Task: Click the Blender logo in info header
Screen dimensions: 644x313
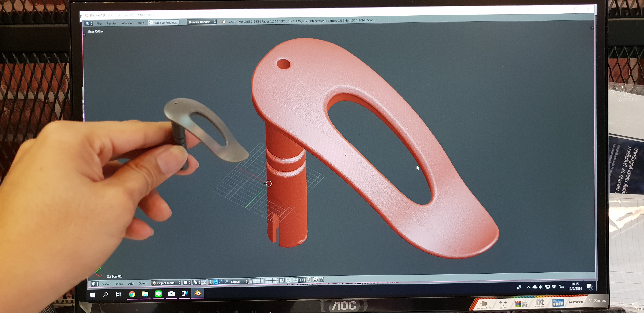Action: click(224, 22)
